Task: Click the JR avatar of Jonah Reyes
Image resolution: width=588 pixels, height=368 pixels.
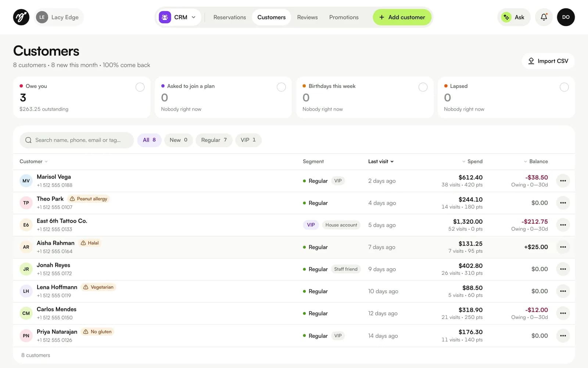Action: coord(26,269)
